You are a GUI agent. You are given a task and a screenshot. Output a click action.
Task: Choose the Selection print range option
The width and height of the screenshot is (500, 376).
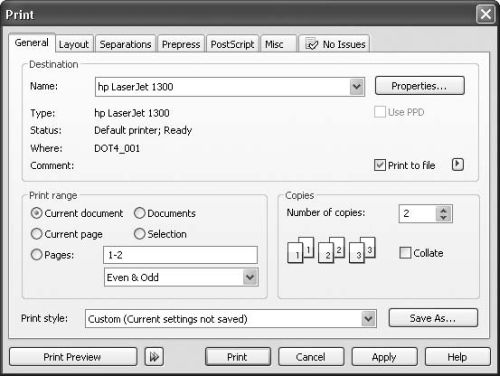(140, 234)
